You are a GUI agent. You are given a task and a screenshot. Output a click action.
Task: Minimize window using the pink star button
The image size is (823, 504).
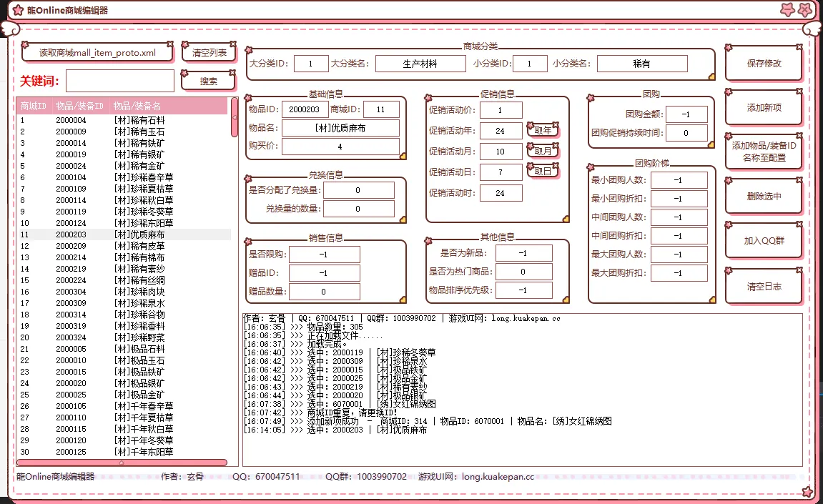[787, 10]
